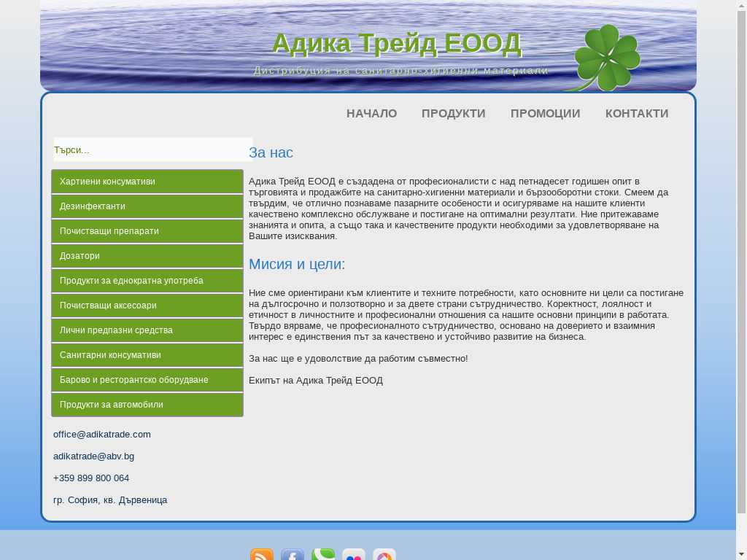Click the tagline Дистрибуция на санитарно-хигиенни материали
The height and width of the screenshot is (560, 747).
[x=400, y=71]
